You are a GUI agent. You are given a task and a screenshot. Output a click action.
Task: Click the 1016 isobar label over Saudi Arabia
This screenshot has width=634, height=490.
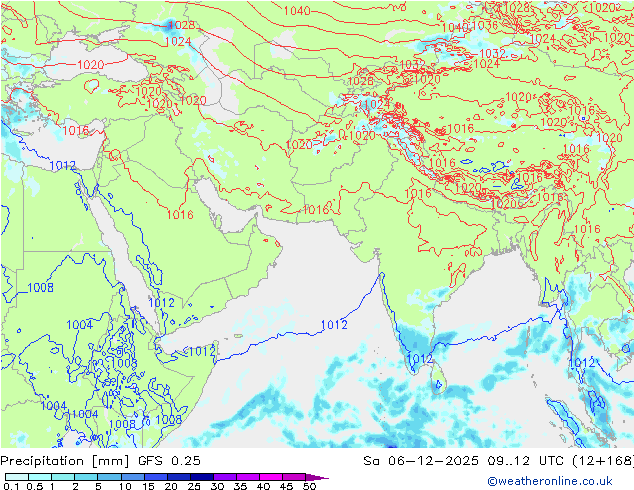[x=180, y=214]
